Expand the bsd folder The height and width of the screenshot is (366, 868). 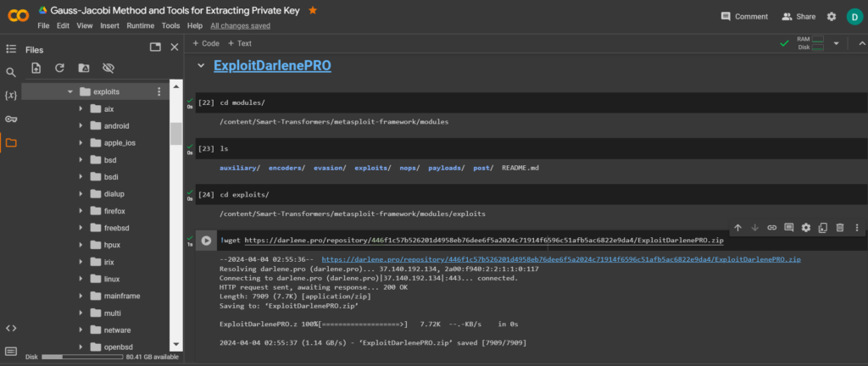click(81, 160)
